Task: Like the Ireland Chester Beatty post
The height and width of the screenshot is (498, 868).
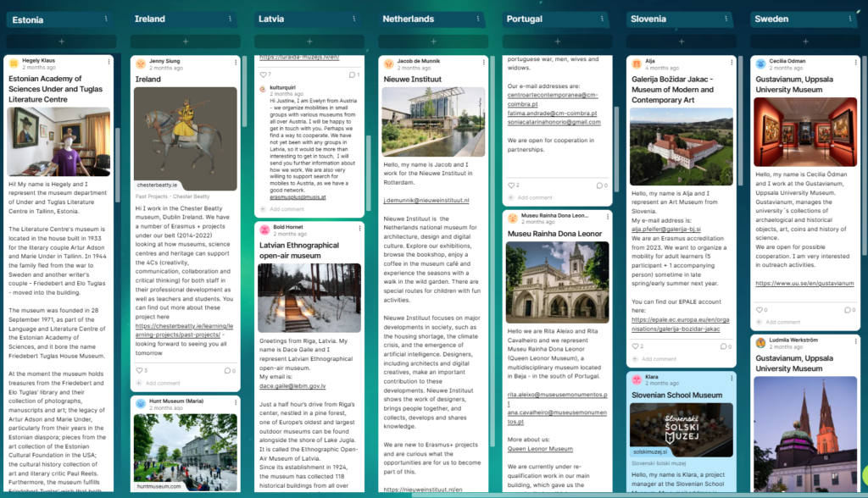Action: [x=139, y=370]
